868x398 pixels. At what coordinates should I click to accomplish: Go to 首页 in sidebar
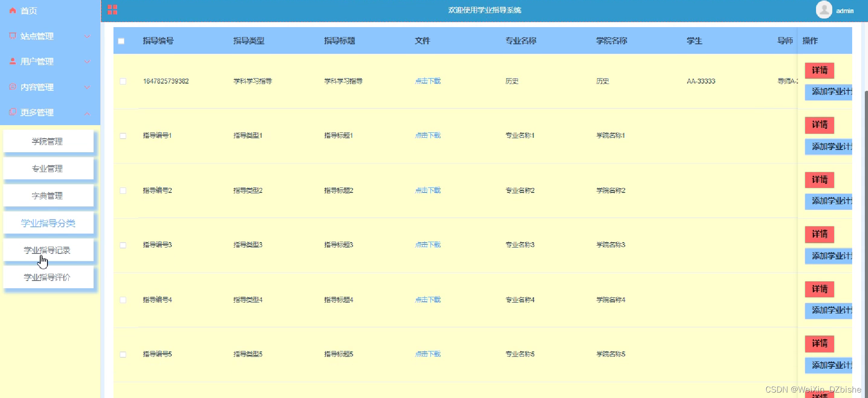[29, 10]
